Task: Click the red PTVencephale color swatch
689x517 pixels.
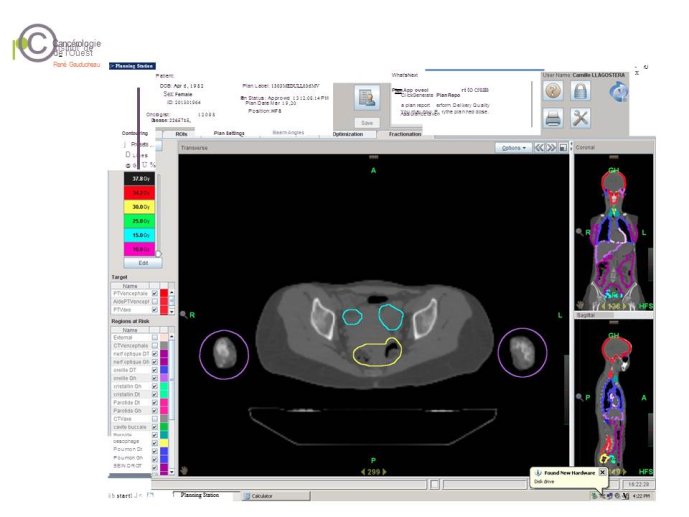Action: pos(164,293)
